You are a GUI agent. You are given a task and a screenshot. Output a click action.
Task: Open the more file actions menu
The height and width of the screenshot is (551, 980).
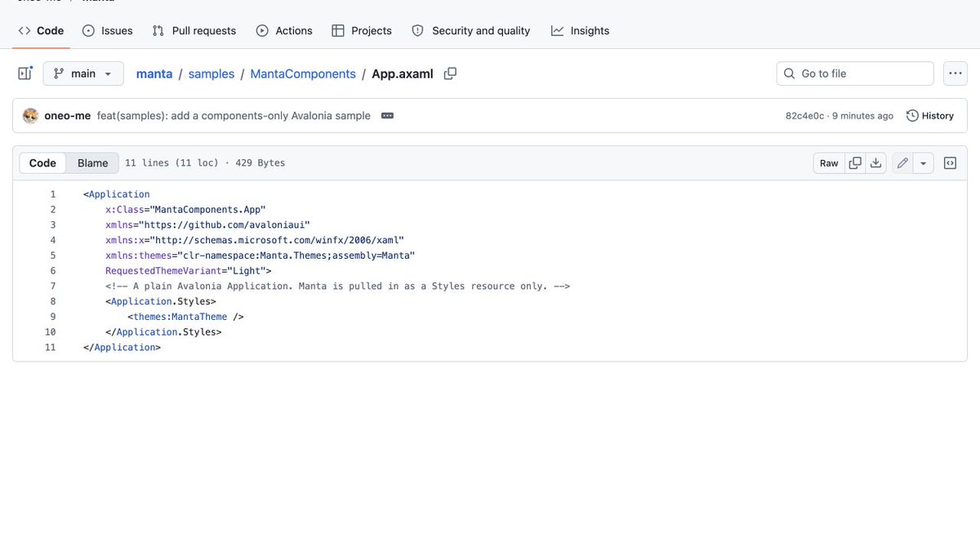point(955,73)
